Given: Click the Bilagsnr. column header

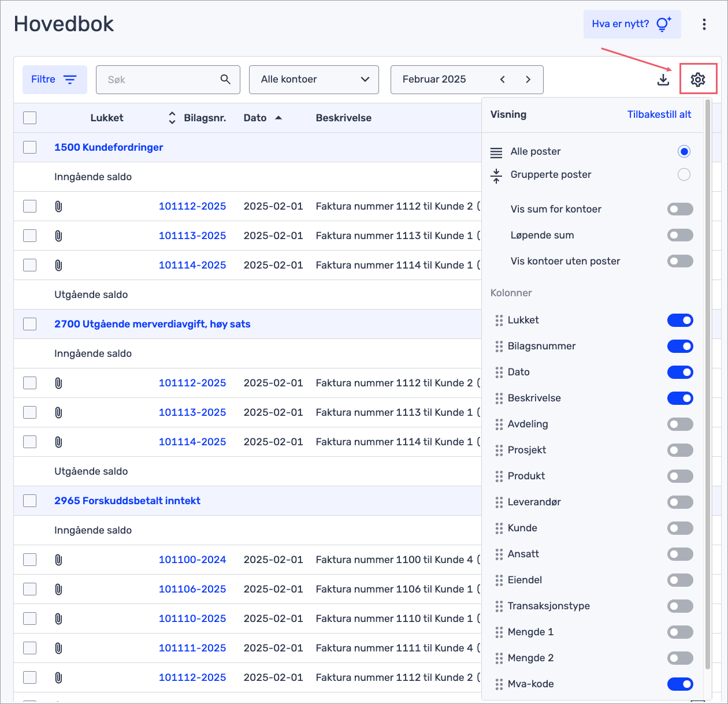Looking at the screenshot, I should (205, 118).
